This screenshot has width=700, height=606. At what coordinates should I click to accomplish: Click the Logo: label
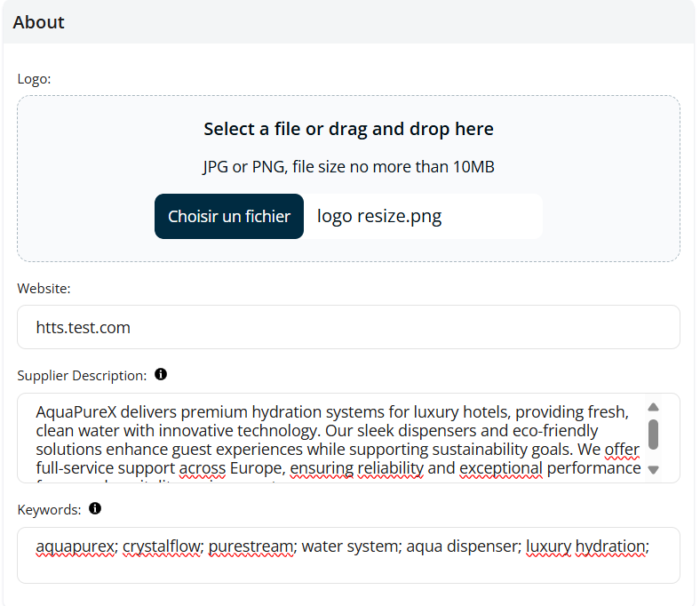coord(34,79)
